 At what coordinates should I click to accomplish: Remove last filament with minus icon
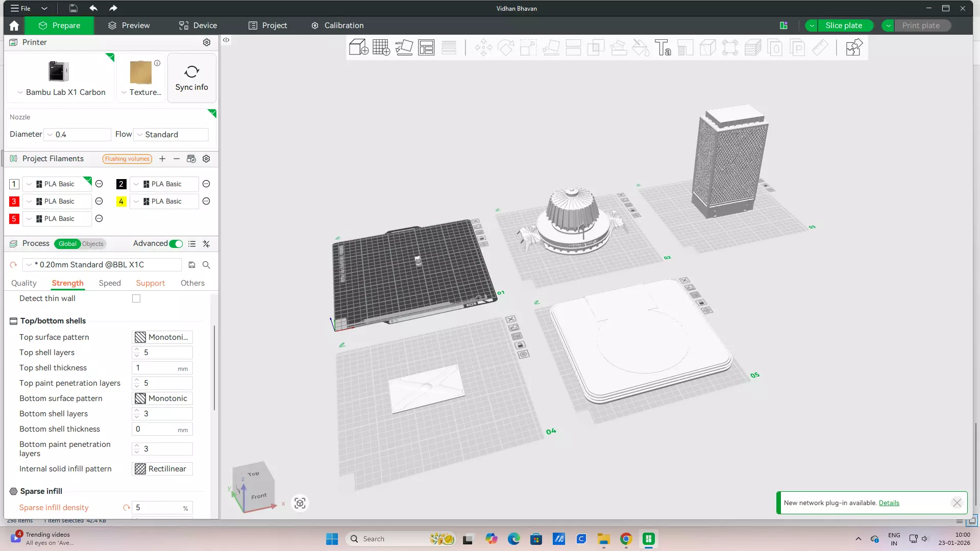[177, 159]
